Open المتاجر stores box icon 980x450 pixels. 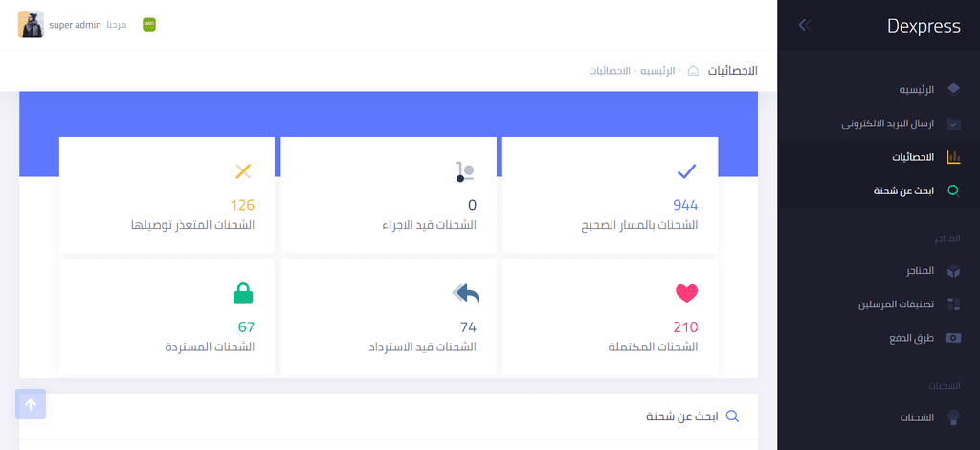pyautogui.click(x=953, y=271)
